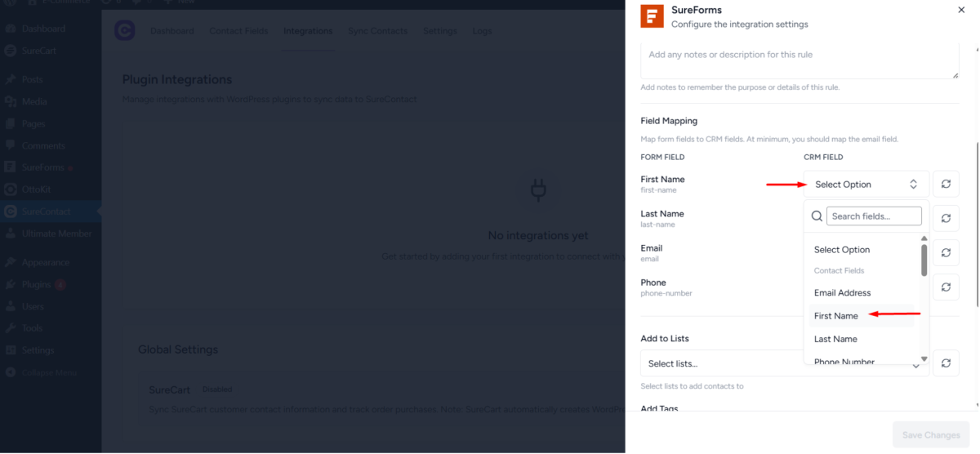Open the Settings tab in SureContact header

pos(440,31)
